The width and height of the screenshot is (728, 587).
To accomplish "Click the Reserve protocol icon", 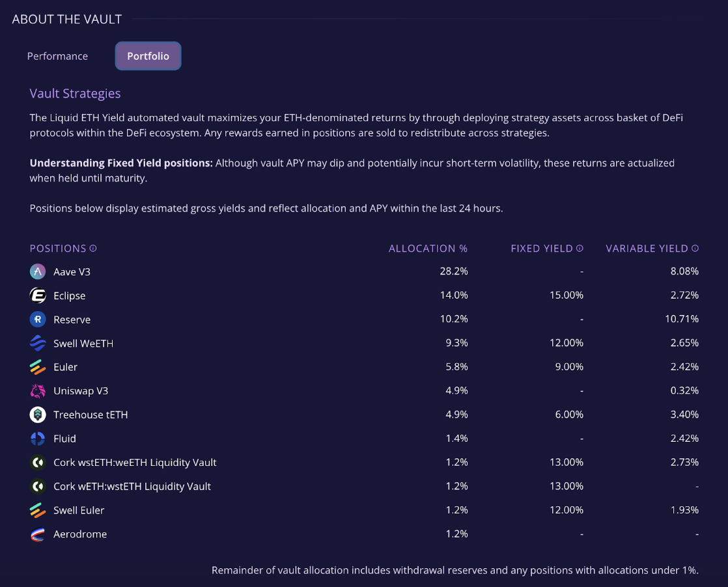I will (x=37, y=319).
